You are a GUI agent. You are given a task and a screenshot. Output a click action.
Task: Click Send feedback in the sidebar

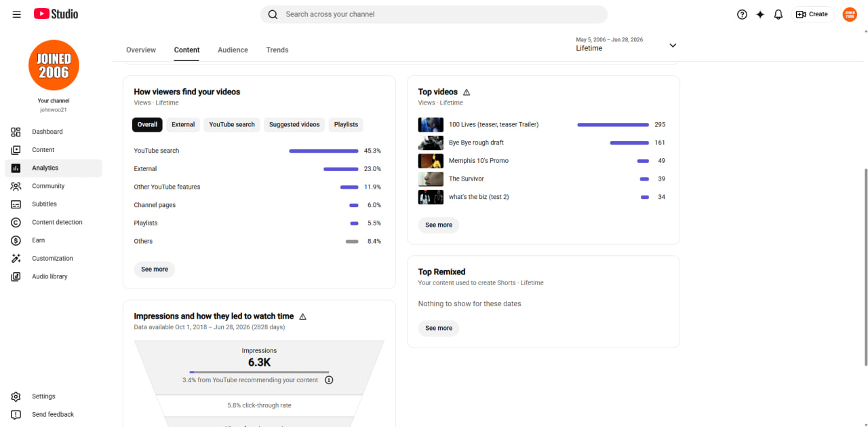click(x=54, y=414)
